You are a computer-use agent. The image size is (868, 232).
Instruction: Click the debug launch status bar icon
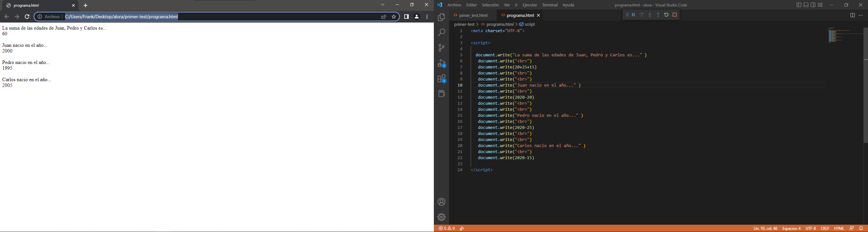point(462,228)
